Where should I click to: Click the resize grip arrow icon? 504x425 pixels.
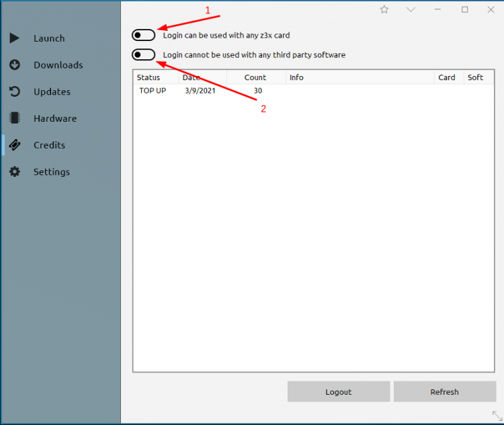[x=497, y=416]
